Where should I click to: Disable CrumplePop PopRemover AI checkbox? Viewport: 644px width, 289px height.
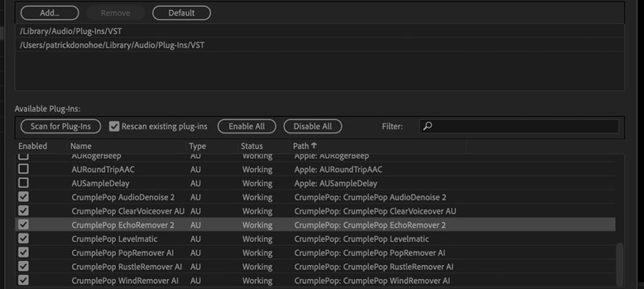[24, 253]
